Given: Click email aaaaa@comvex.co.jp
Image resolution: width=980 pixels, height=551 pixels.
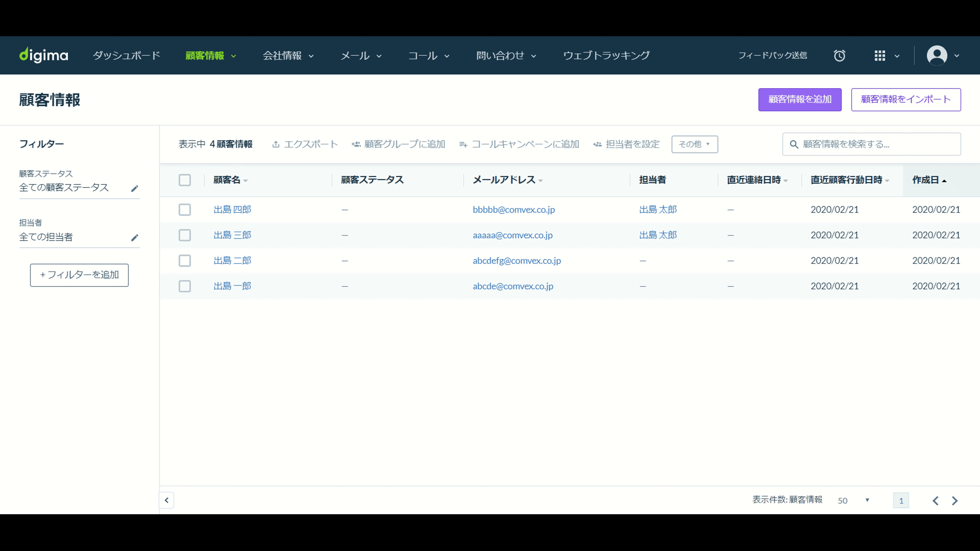Looking at the screenshot, I should tap(512, 235).
